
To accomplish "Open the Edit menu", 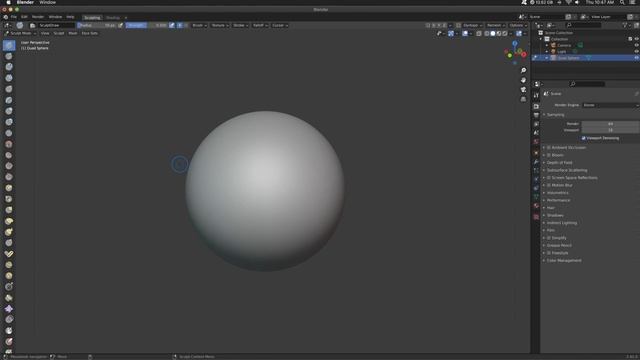I will (x=24, y=17).
